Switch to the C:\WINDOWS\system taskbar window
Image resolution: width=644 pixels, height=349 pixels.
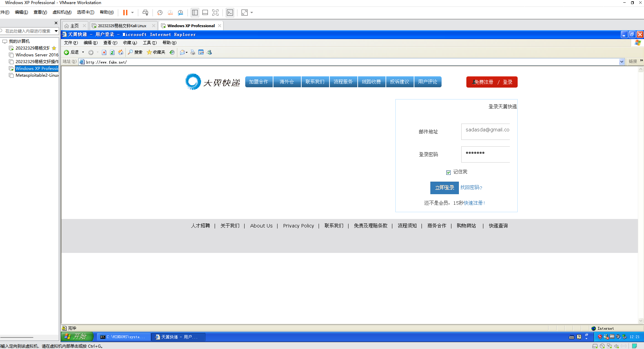tap(123, 337)
